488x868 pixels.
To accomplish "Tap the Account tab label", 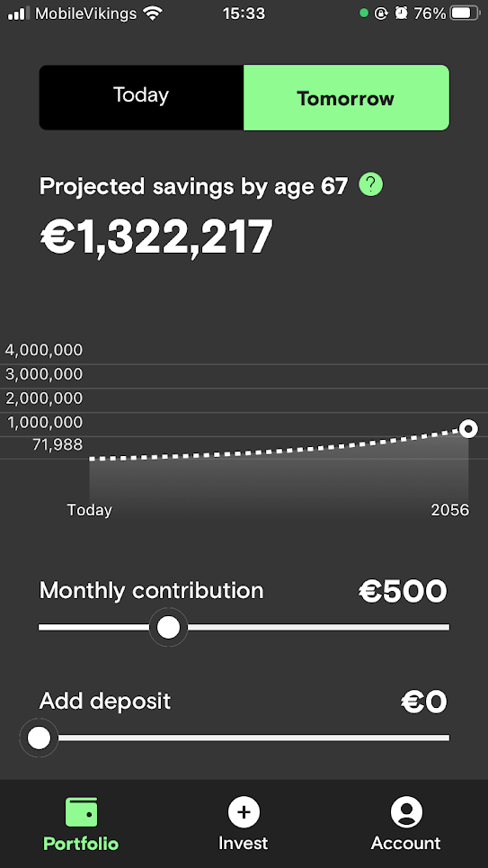I will (x=406, y=843).
